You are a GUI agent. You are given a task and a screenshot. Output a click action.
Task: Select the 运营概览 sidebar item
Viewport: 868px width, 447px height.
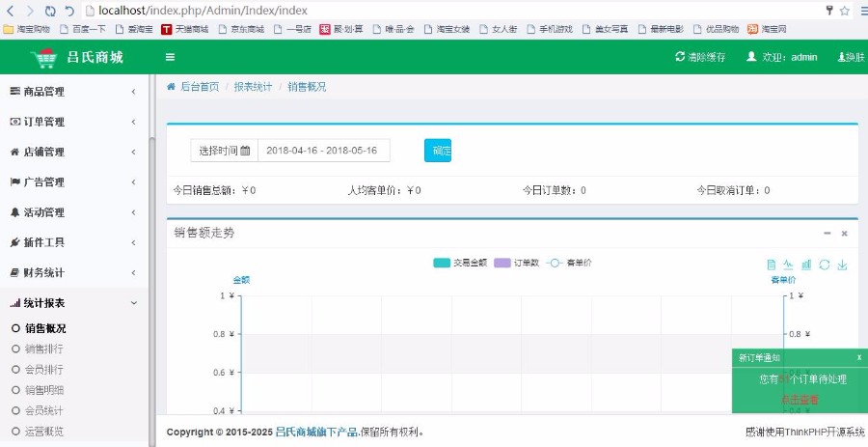click(44, 432)
